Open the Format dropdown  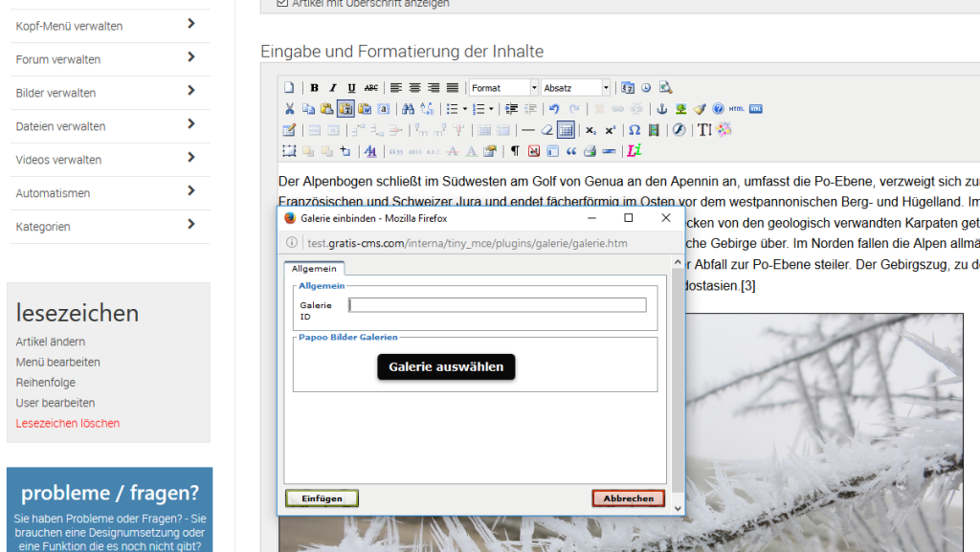pyautogui.click(x=501, y=87)
